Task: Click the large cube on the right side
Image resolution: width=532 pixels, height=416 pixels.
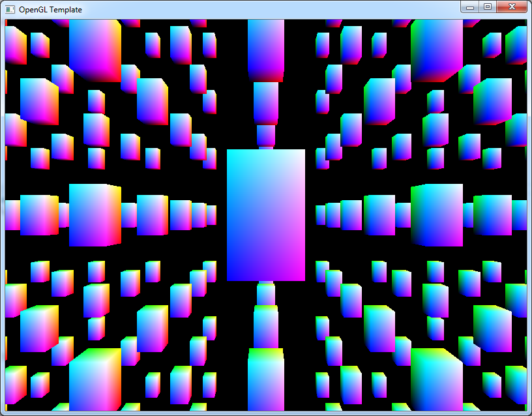Action: tap(437, 214)
